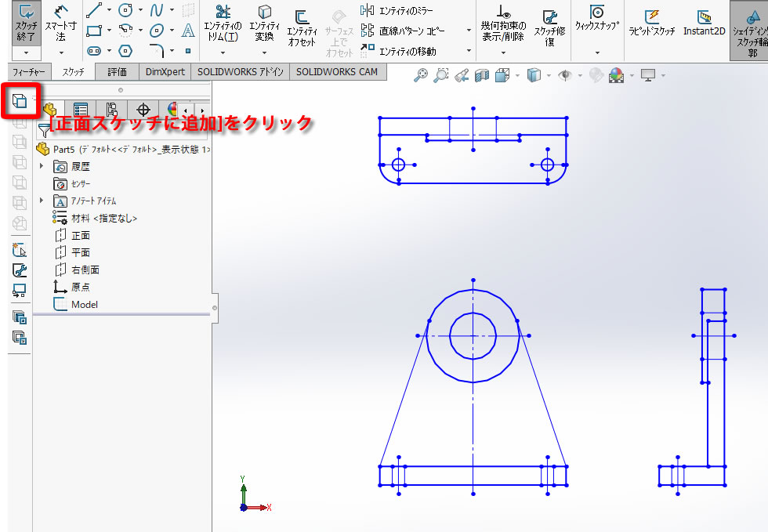Screen dimensions: 768x532
Task: Select the Polygon sketch tool
Action: click(125, 50)
